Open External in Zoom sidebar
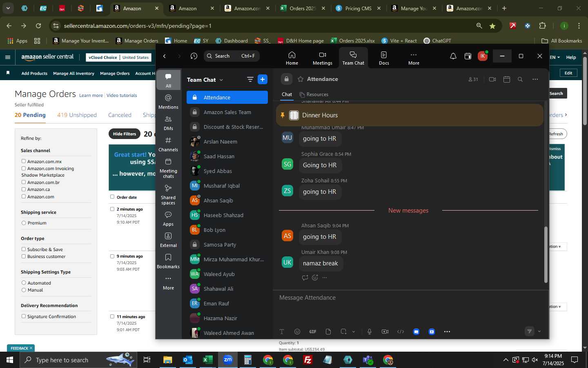Screen dimensions: 588x368 click(x=168, y=240)
